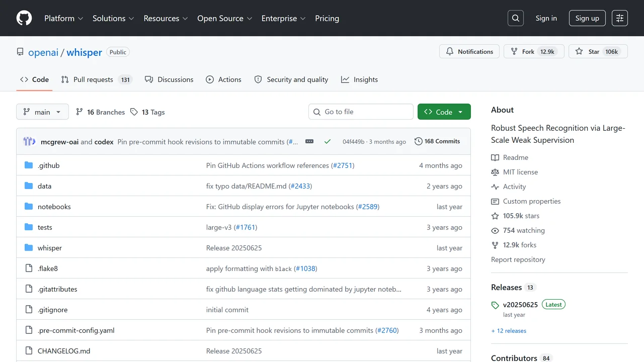Open the Activity sidebar link

pos(509,187)
